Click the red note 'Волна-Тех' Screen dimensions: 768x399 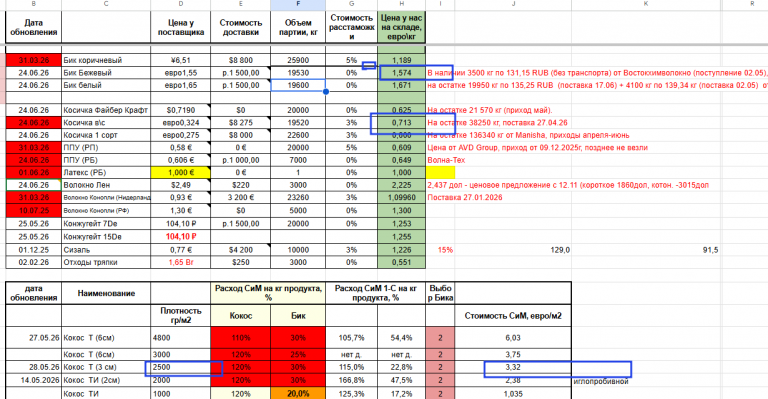(x=446, y=160)
